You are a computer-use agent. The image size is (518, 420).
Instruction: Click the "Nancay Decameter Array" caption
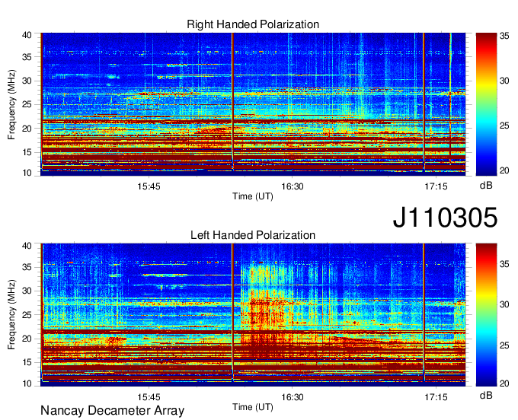tap(112, 411)
